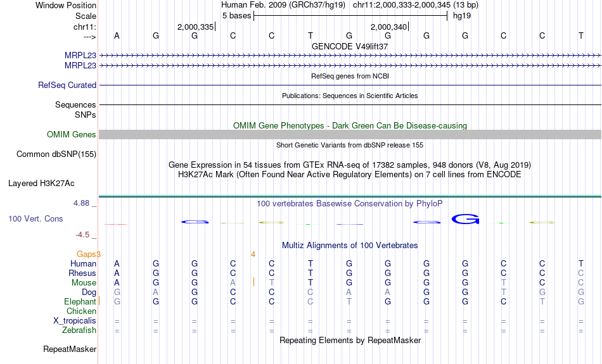
Task: Click the RefSeq genes from NCBI title
Action: pyautogui.click(x=350, y=76)
